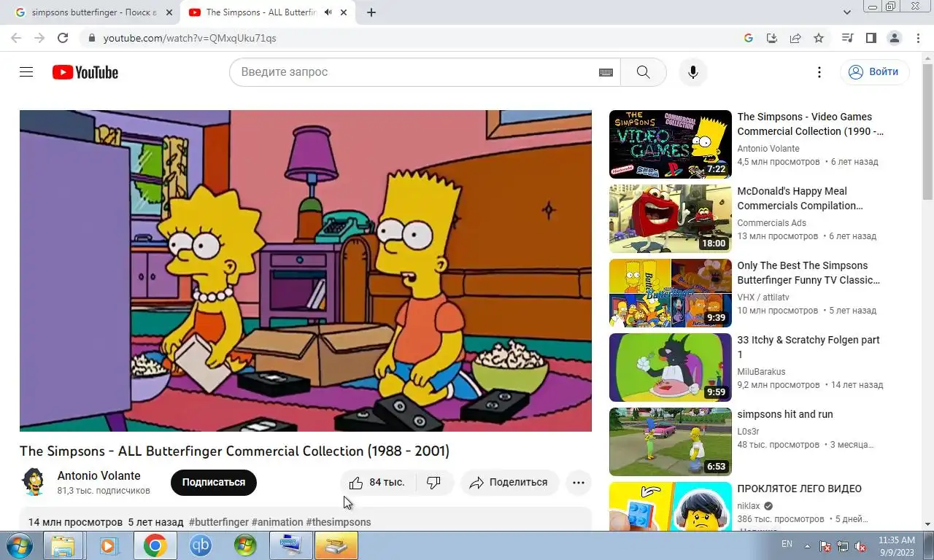
Task: Click the browser forward arrow
Action: click(39, 38)
